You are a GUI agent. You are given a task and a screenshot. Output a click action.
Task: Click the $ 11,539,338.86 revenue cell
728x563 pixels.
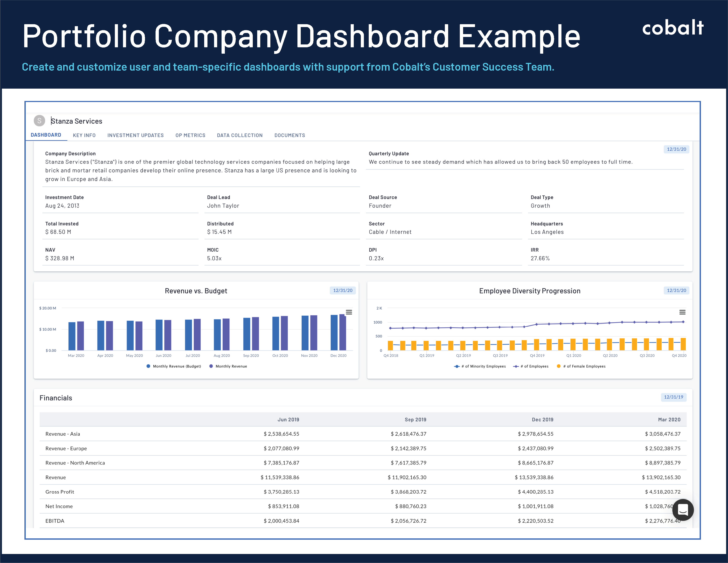click(x=280, y=477)
